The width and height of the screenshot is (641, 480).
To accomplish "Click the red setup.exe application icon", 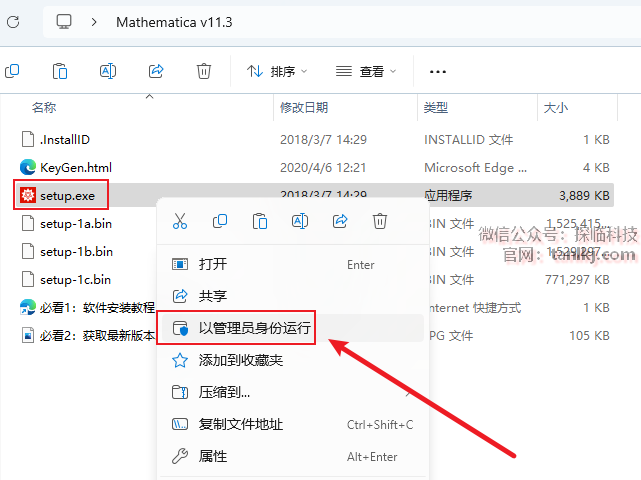I will point(28,195).
